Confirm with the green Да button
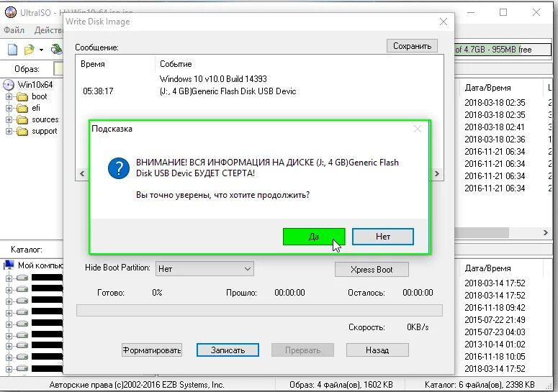The image size is (558, 392). 314,237
